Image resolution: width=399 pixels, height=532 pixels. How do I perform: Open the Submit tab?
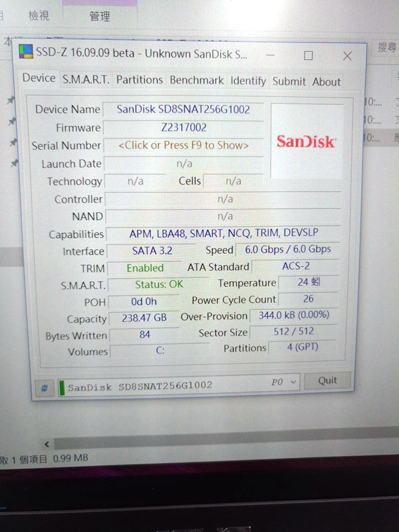point(289,81)
